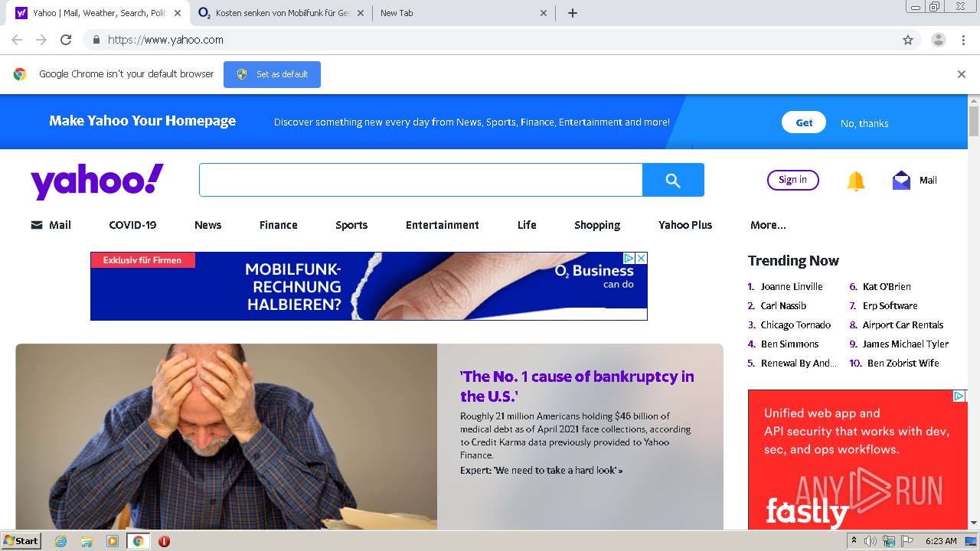This screenshot has width=980, height=551.
Task: Click the Set as default button
Action: [x=272, y=74]
